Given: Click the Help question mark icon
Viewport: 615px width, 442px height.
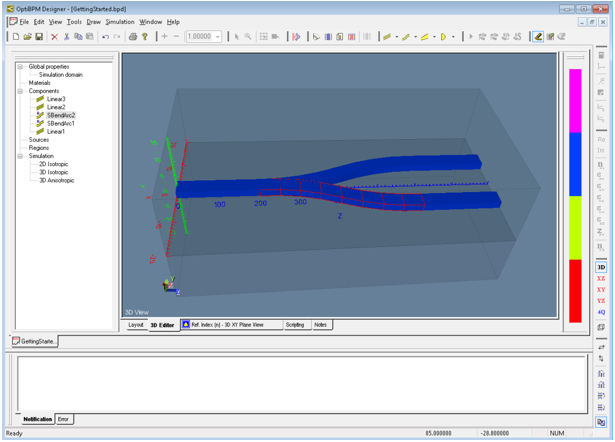Looking at the screenshot, I should 146,37.
